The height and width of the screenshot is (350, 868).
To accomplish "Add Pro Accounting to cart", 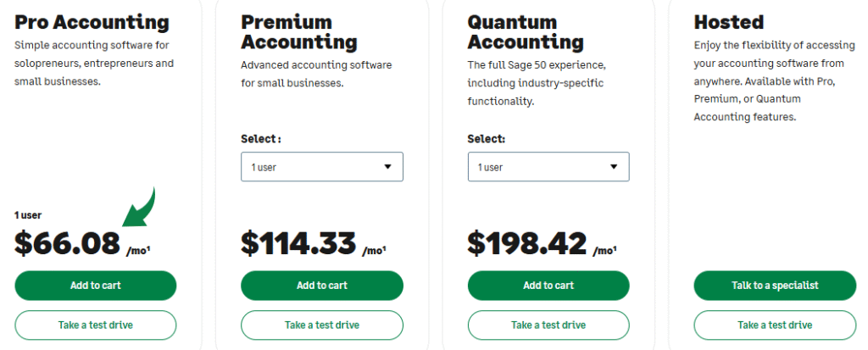I will (95, 286).
